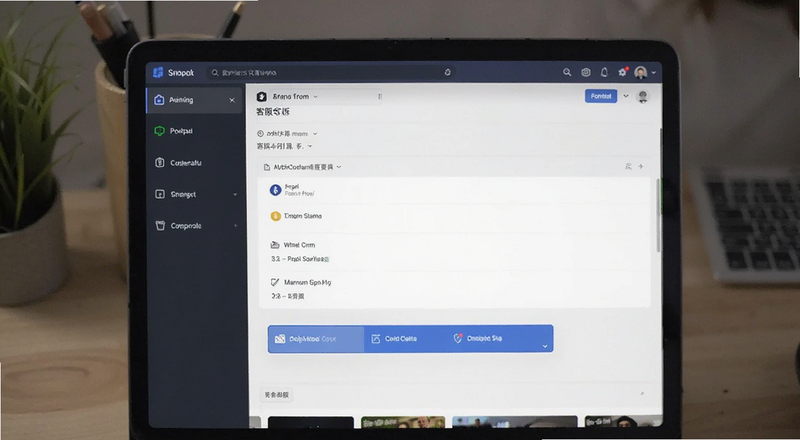
Task: Click the round avatar beside the Fontral button
Action: tap(643, 96)
